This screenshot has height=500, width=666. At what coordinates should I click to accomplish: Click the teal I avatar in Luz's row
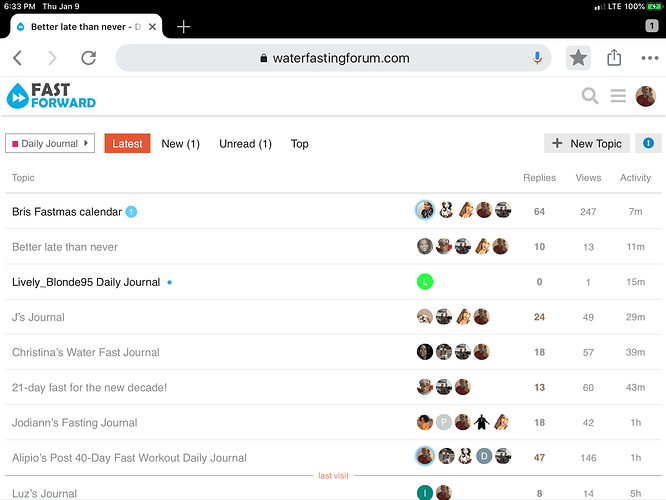425,492
